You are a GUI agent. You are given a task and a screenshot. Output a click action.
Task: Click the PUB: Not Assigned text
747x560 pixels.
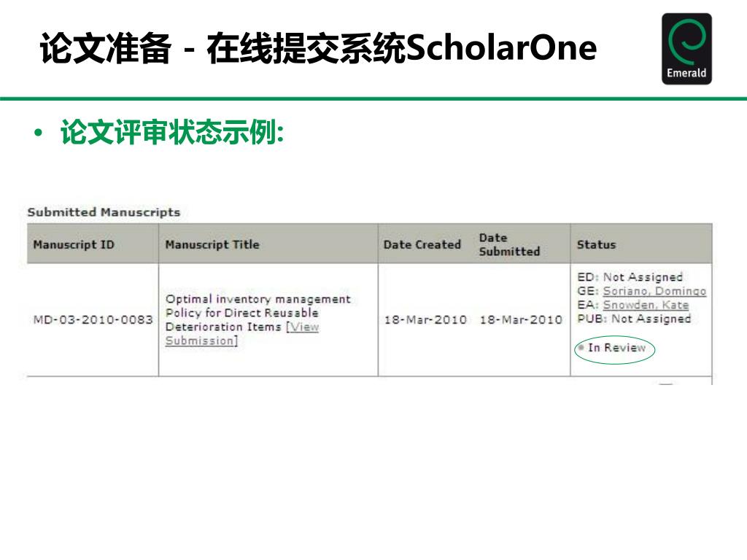point(634,319)
